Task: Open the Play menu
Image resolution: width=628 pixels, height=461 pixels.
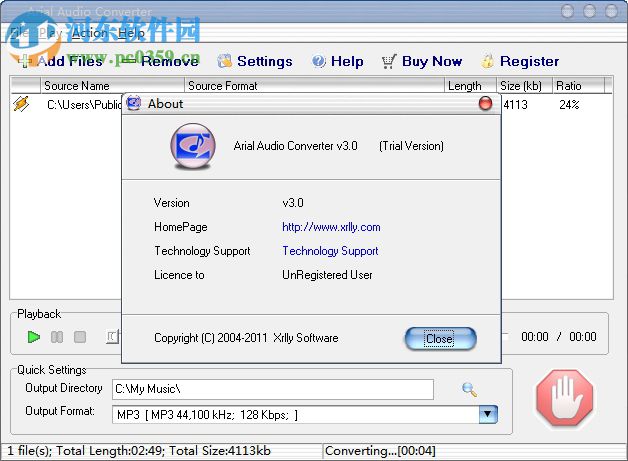Action: pyautogui.click(x=50, y=33)
